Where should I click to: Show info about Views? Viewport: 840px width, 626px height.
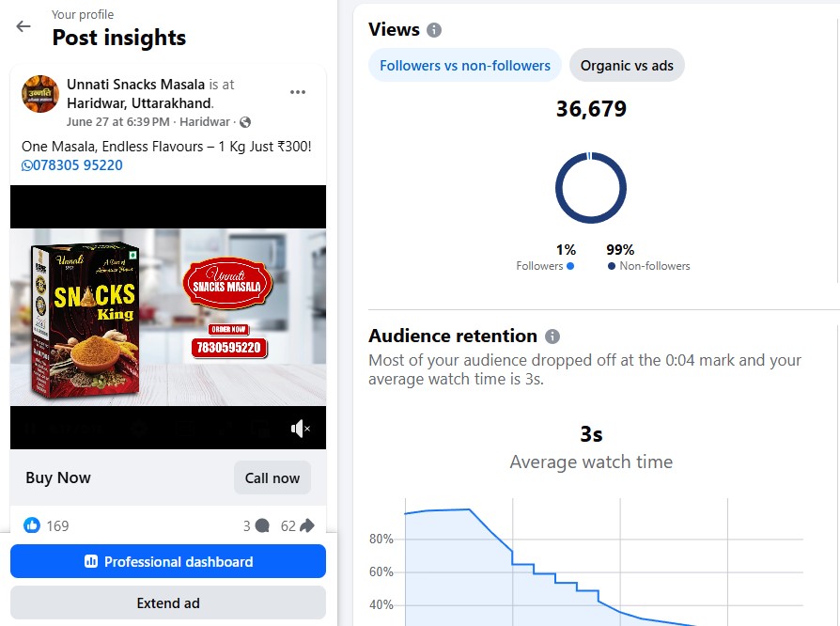coord(434,30)
